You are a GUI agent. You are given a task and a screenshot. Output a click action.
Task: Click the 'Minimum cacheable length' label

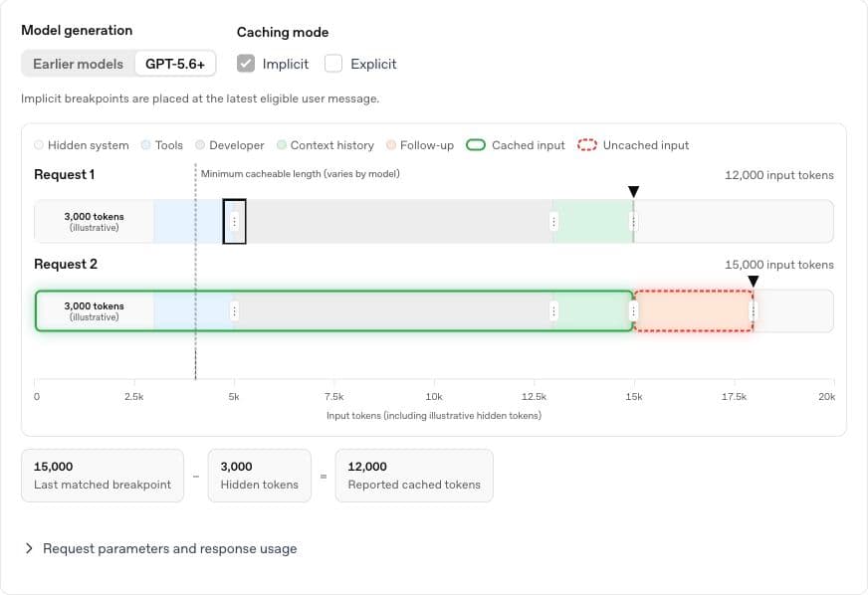[300, 174]
